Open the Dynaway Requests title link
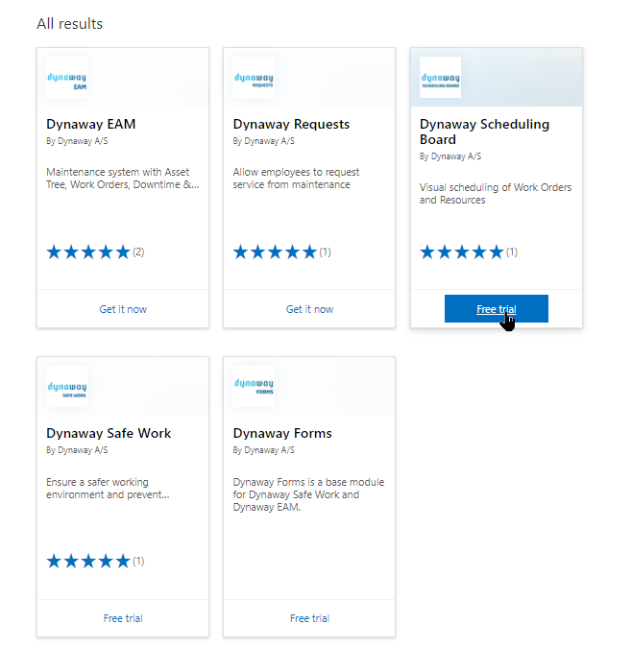Screen dimensions: 631x672 (291, 125)
